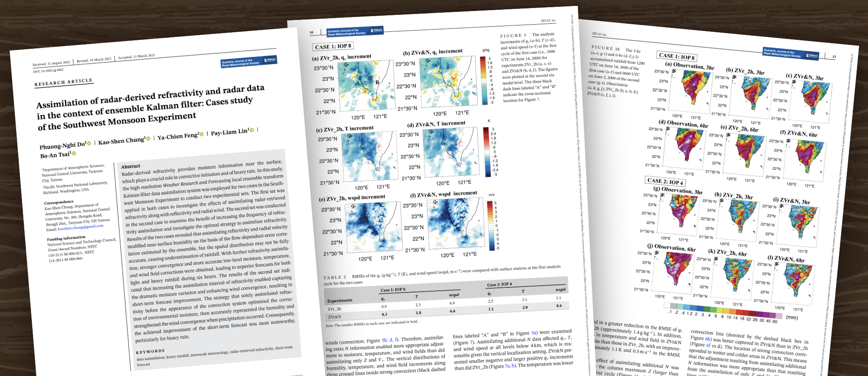This screenshot has height=376, width=868.
Task: Click the '0.6' bold cell in Table 2
Action: 559,306
